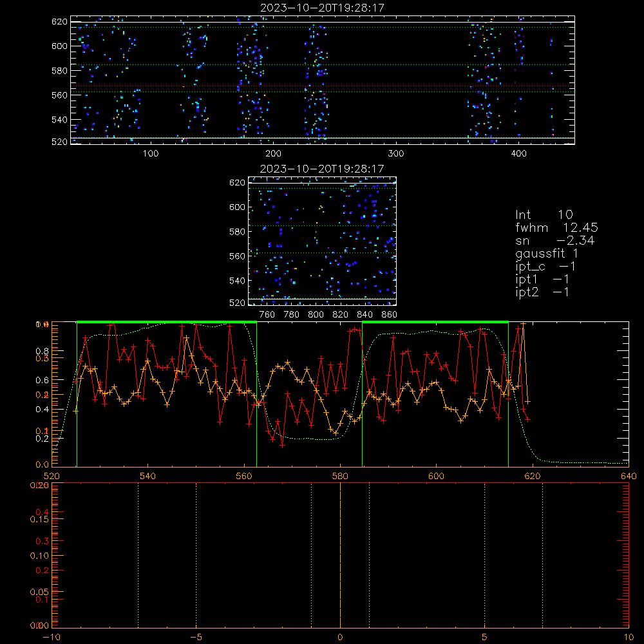This screenshot has width=644, height=644.
Task: Click x-axis tick 540 under the profile plot
Action: [x=148, y=476]
